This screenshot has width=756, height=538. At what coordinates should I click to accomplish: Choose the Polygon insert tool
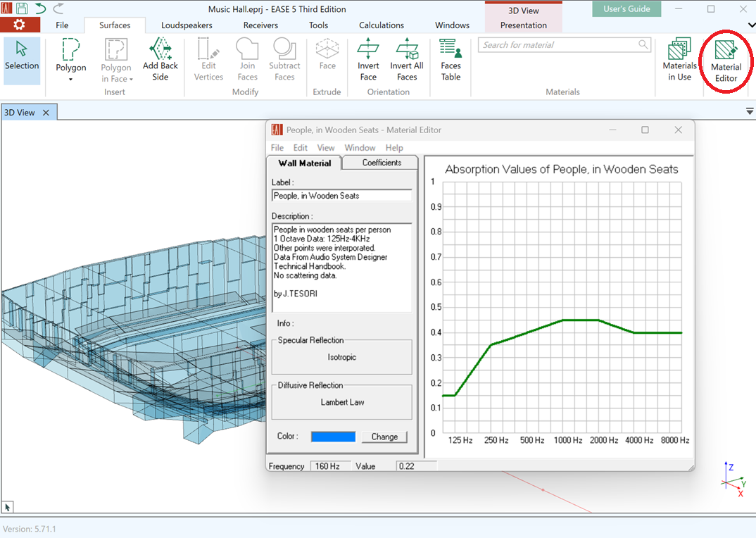(x=71, y=54)
